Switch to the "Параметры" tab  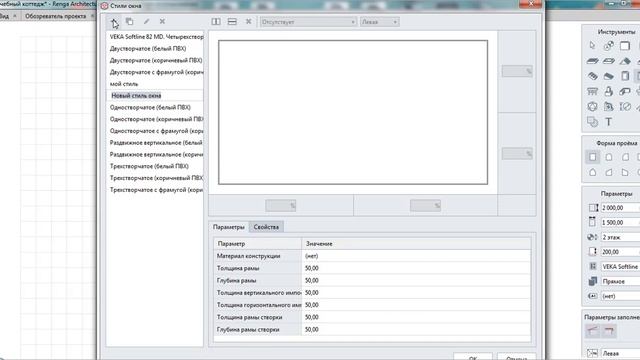pyautogui.click(x=229, y=227)
